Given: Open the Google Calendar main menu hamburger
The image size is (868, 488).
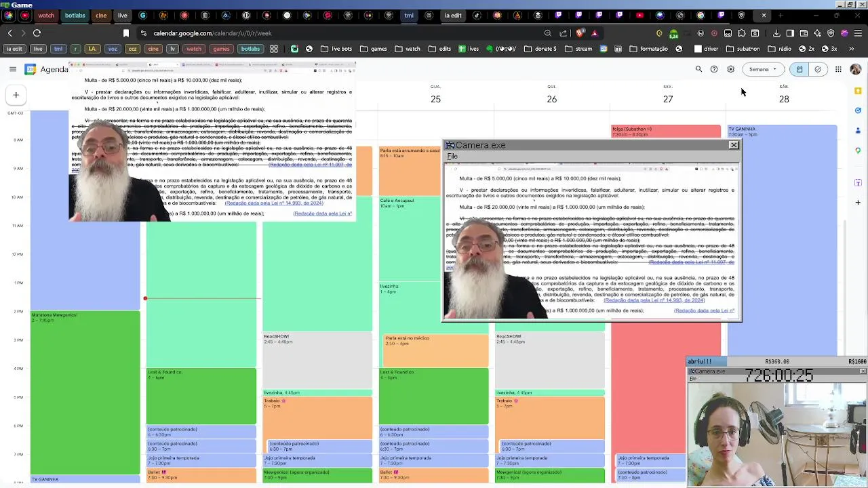Looking at the screenshot, I should click(x=12, y=69).
